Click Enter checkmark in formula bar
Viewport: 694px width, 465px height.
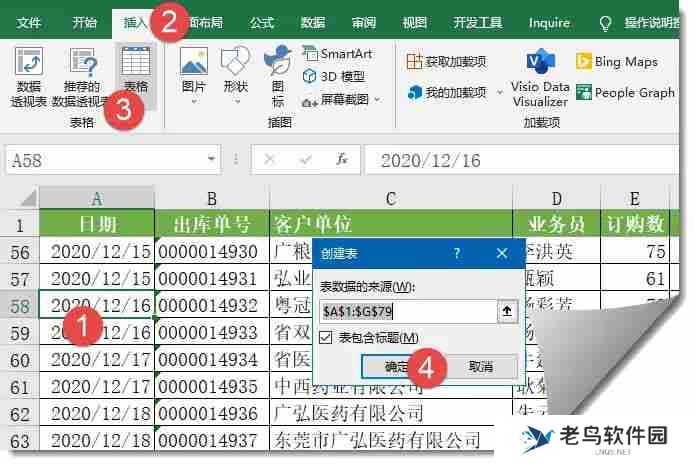coord(305,159)
